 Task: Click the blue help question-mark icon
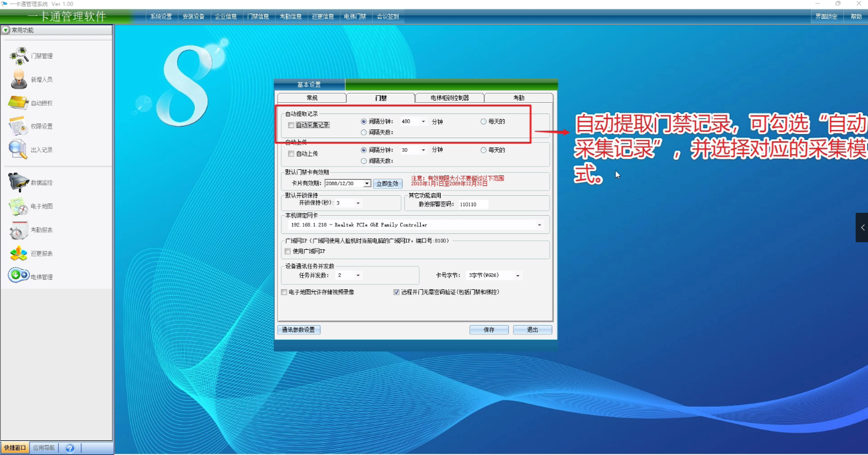pyautogui.click(x=70, y=448)
